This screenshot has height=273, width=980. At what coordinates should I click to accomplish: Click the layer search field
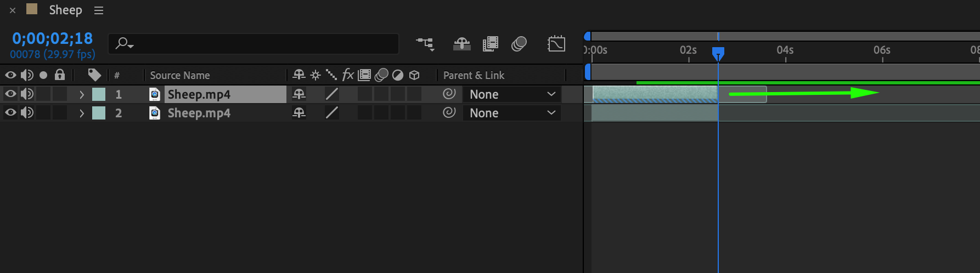click(x=258, y=44)
